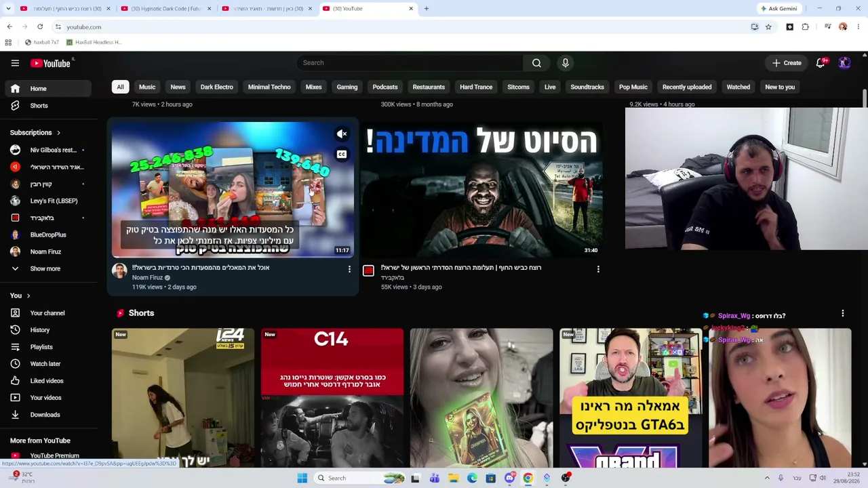The height and width of the screenshot is (488, 868).
Task: Select the Gaming filter chip
Action: (x=347, y=87)
